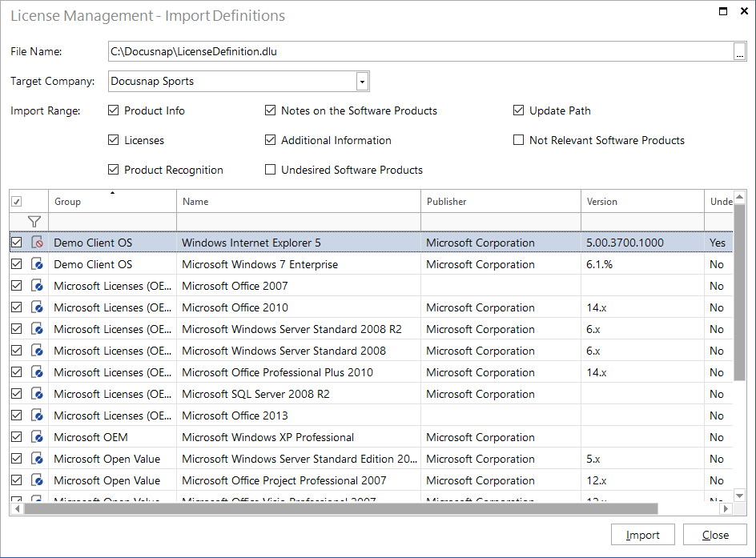Uncheck the Update Path option
The image size is (756, 558).
518,110
